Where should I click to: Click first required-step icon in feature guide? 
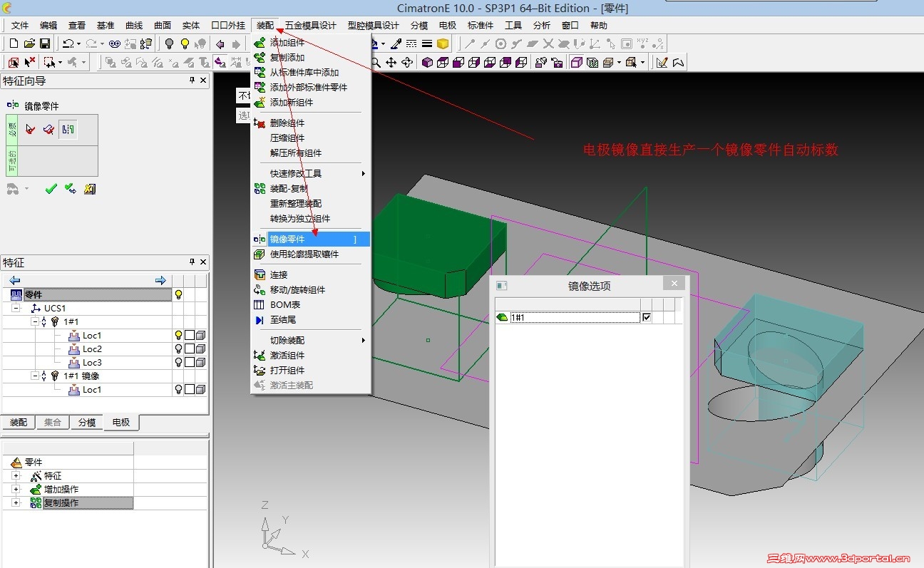pyautogui.click(x=29, y=130)
